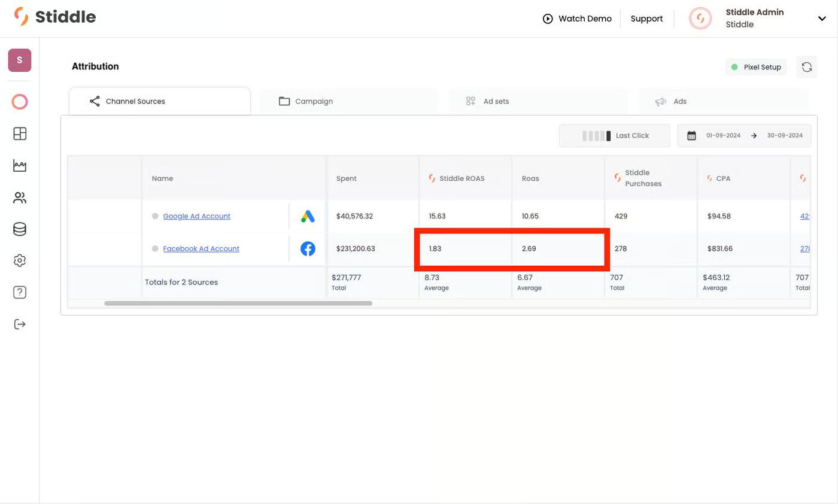Click the Google Ads logo icon
This screenshot has height=504, width=838.
tap(308, 216)
